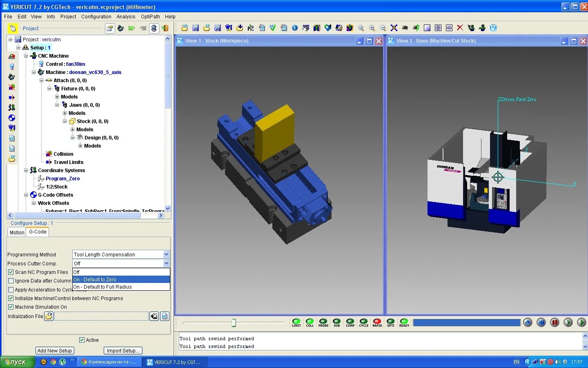Switch to the Motion tab
The height and width of the screenshot is (368, 588).
pos(17,232)
